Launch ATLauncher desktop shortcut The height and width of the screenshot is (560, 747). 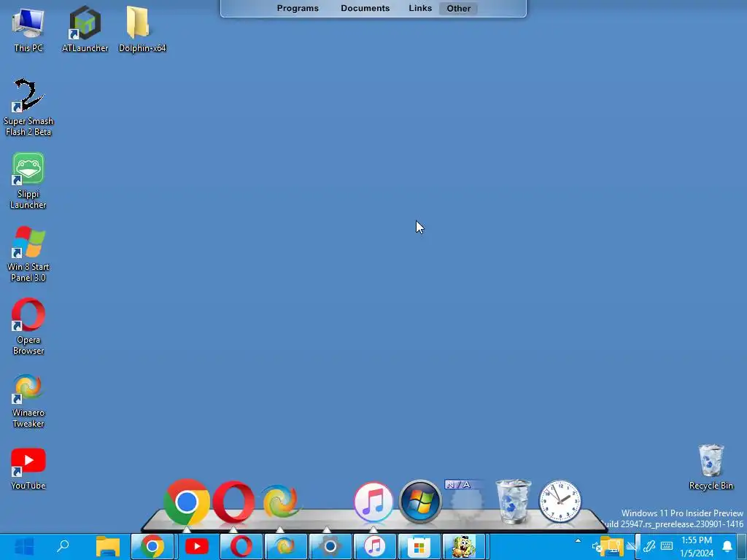[x=85, y=29]
